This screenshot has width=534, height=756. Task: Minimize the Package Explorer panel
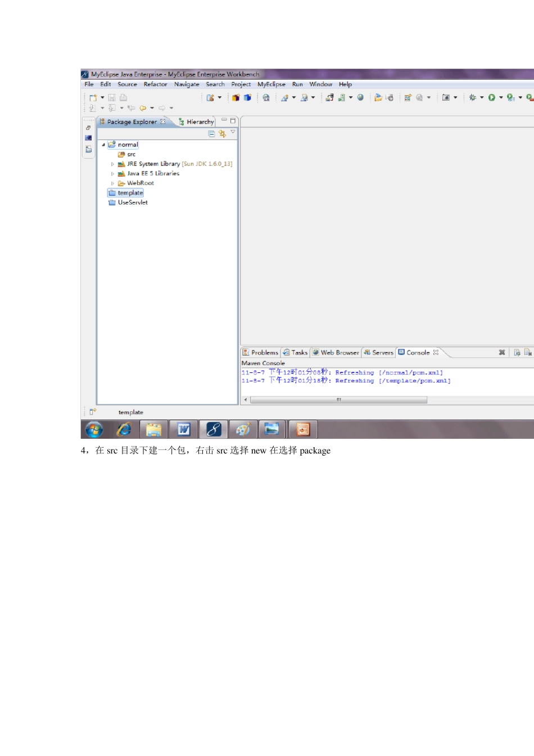pos(224,120)
